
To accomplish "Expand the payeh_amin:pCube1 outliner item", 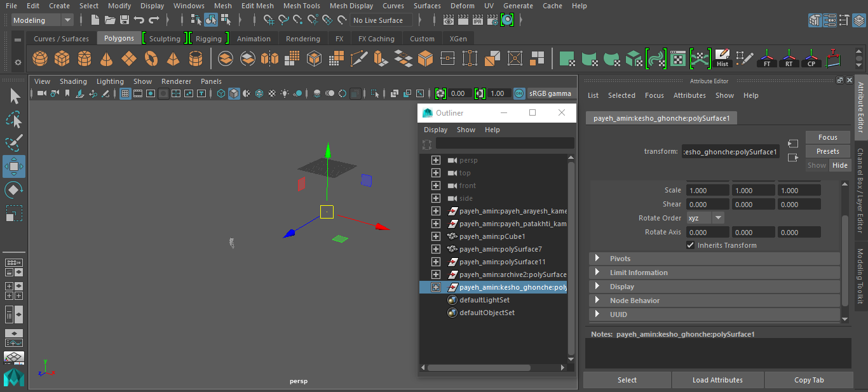I will pos(436,236).
